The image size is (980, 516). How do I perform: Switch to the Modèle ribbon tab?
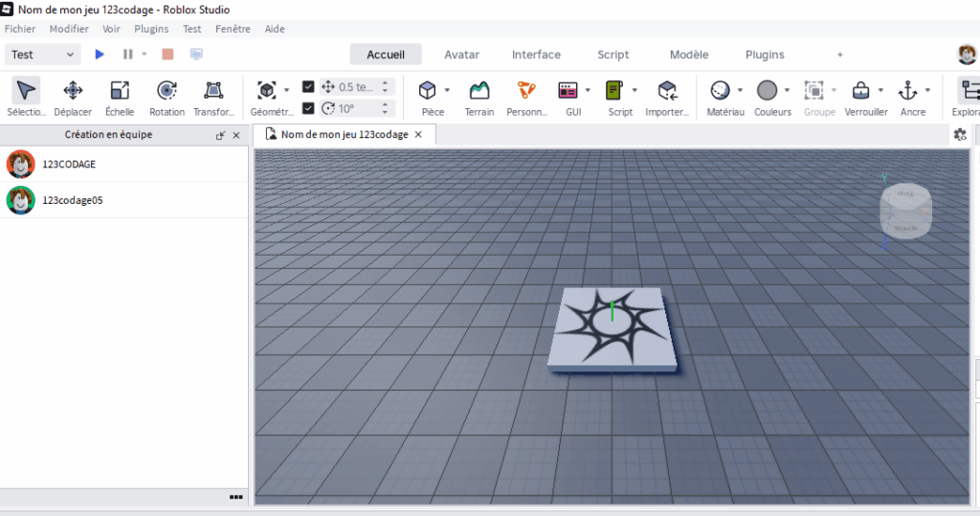click(689, 55)
